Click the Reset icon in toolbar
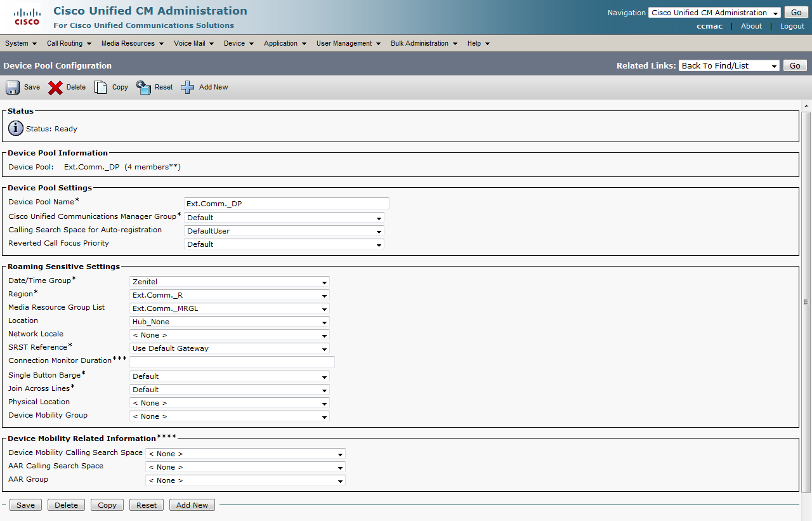812x521 pixels. click(144, 88)
